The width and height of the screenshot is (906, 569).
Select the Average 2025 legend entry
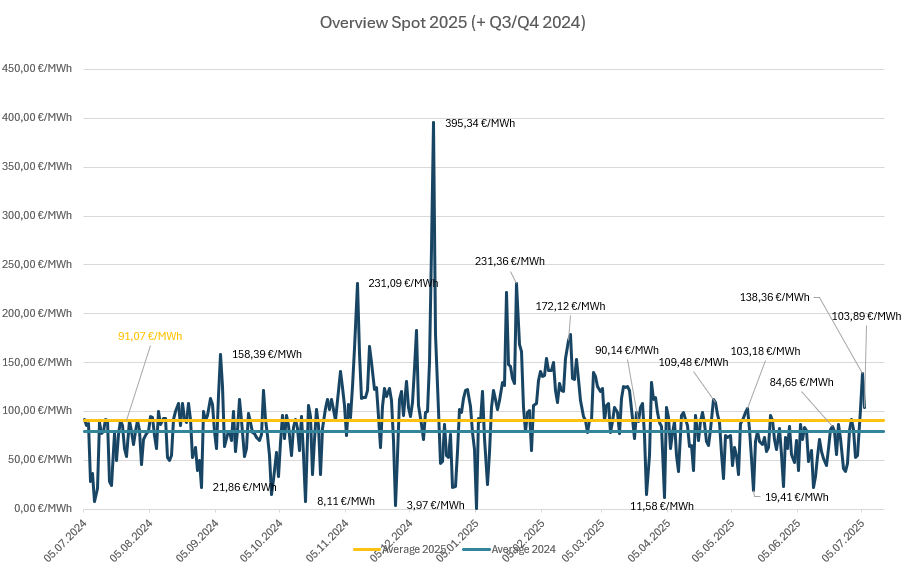[x=396, y=550]
